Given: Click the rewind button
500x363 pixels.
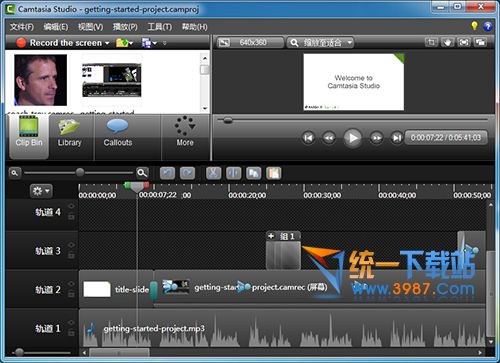Looking at the screenshot, I should (329, 138).
